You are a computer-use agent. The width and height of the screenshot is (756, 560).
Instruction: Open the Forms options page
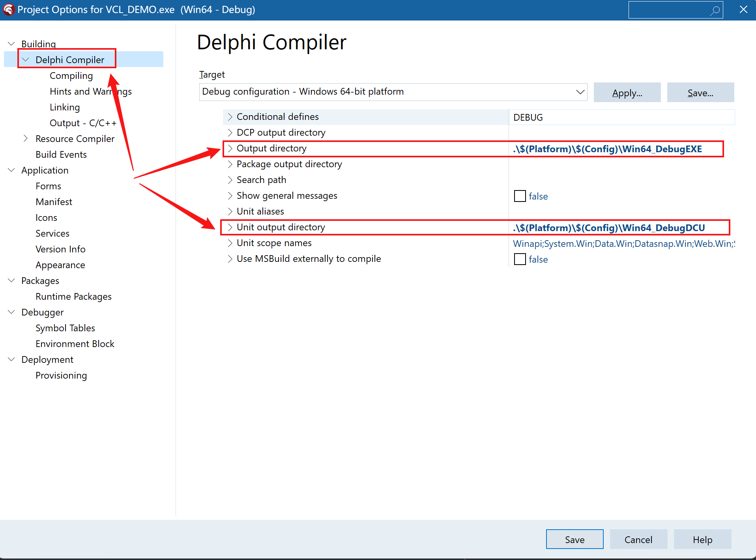(x=48, y=186)
